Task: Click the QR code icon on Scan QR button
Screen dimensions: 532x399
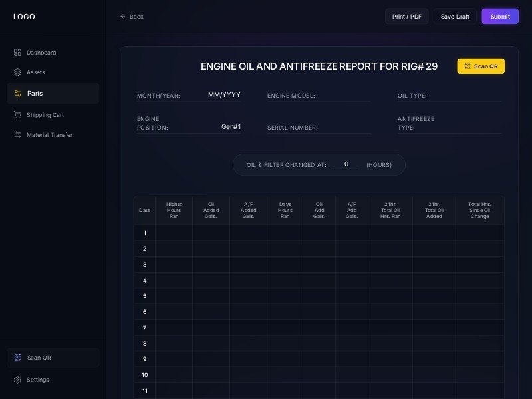Action: [x=467, y=66]
